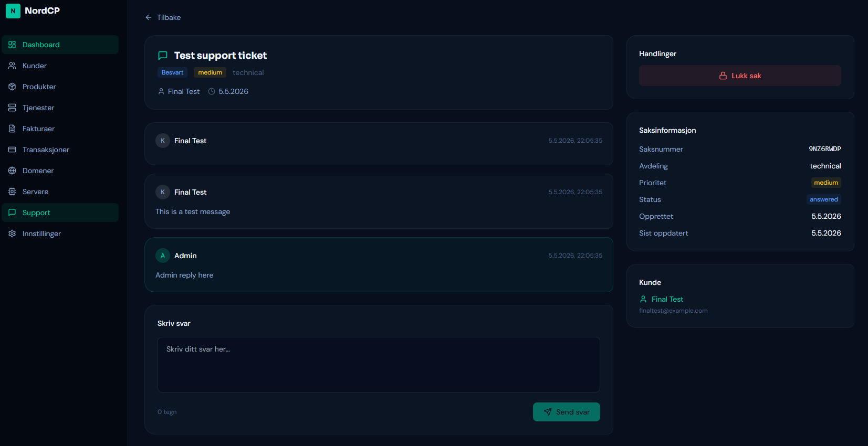Open Innstillinger settings page
The image size is (868, 446).
(60, 233)
